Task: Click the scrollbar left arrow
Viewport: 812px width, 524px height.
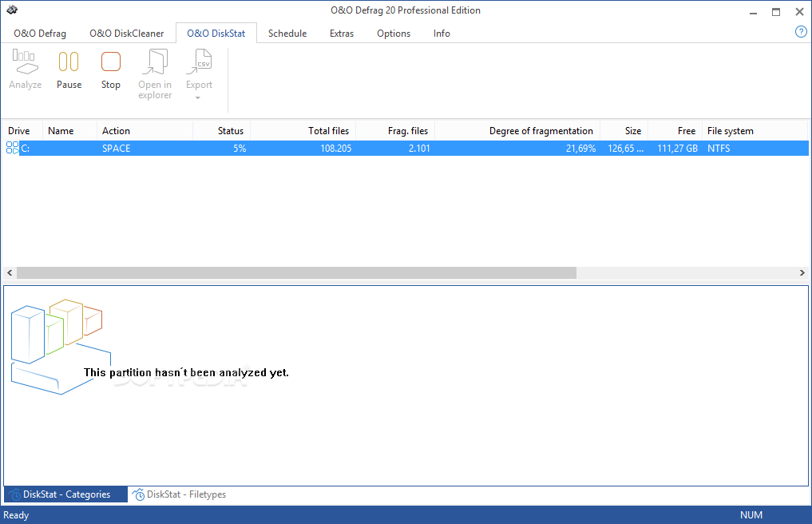Action: tap(10, 272)
